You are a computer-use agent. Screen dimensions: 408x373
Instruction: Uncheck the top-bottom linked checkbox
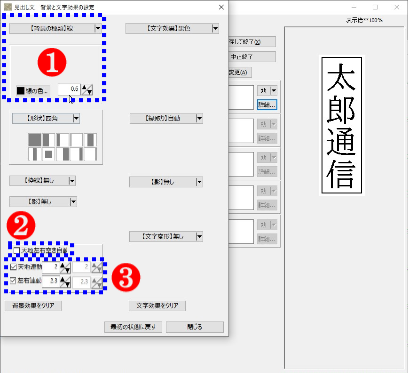tap(13, 267)
